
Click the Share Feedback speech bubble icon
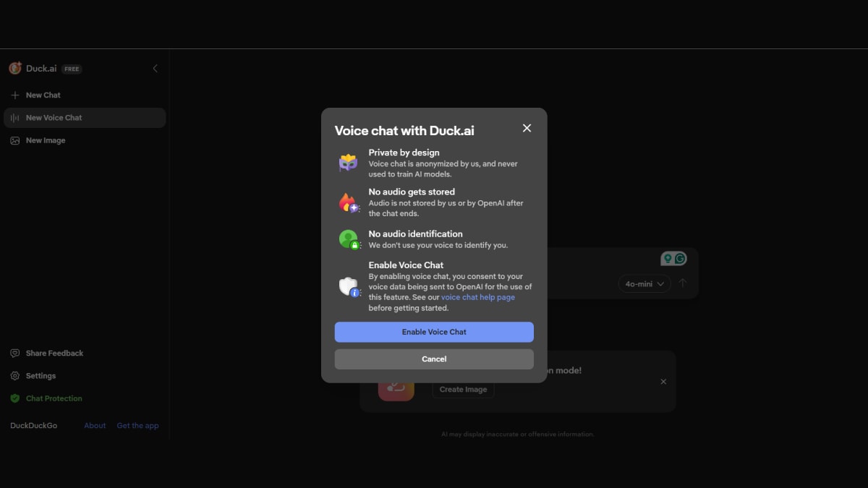(15, 353)
